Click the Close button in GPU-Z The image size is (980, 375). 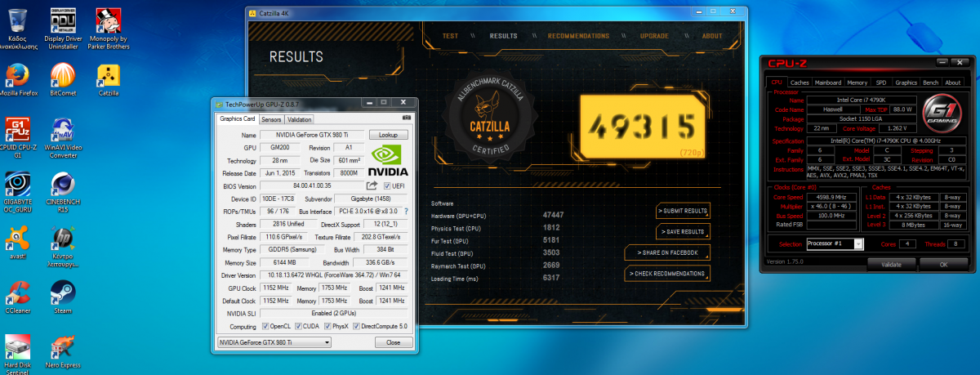393,342
